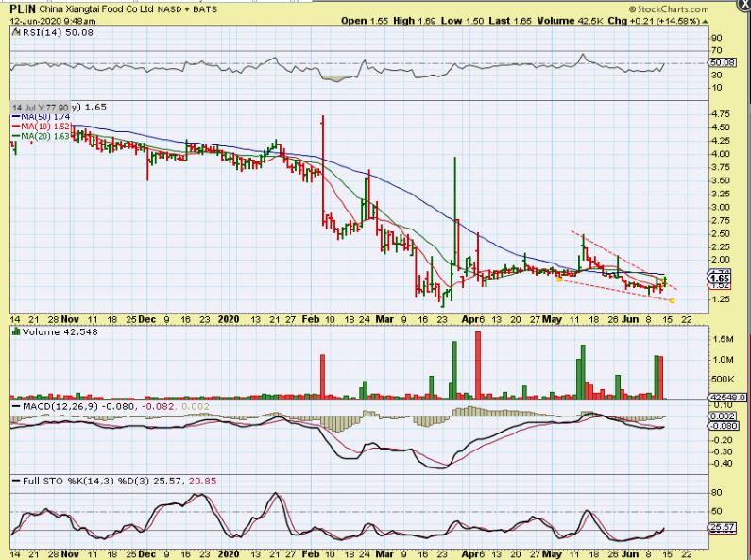
Task: Click the RSI value label 50.08 on axis
Action: tap(724, 62)
